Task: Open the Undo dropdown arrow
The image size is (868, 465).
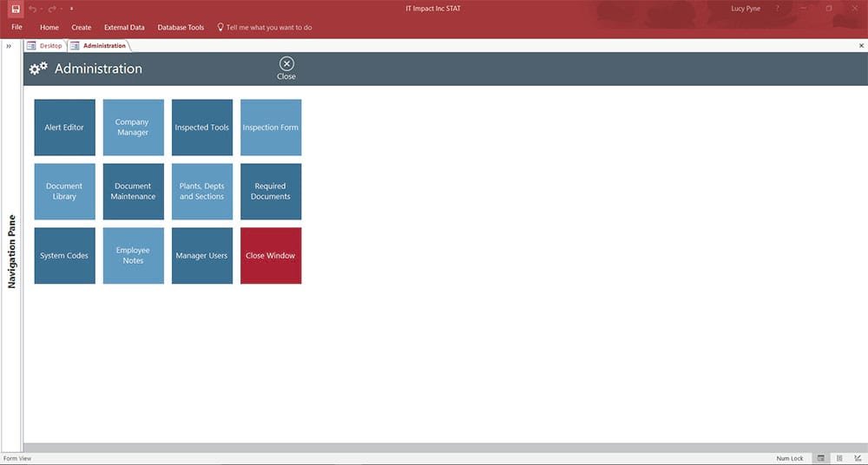Action: tap(42, 10)
